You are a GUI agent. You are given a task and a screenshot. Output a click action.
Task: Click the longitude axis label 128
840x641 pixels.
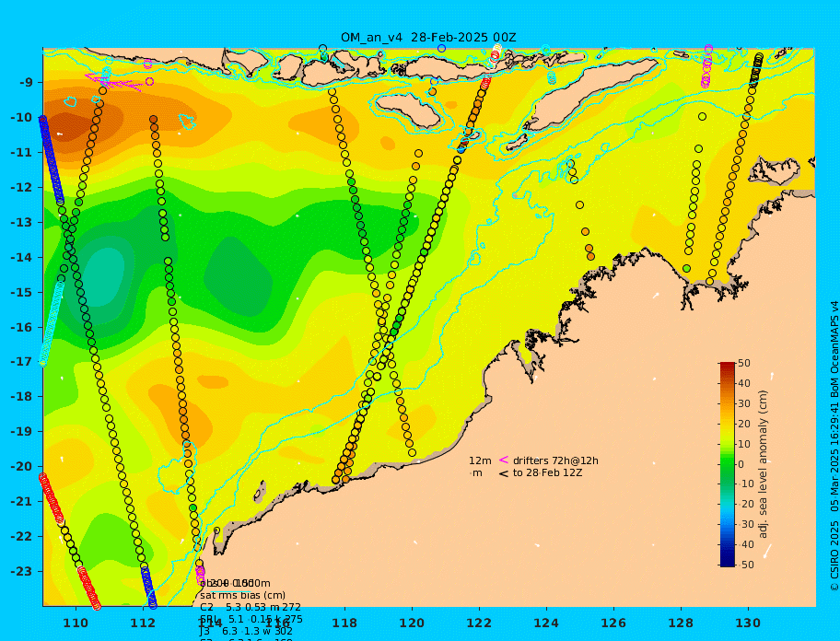(x=681, y=624)
